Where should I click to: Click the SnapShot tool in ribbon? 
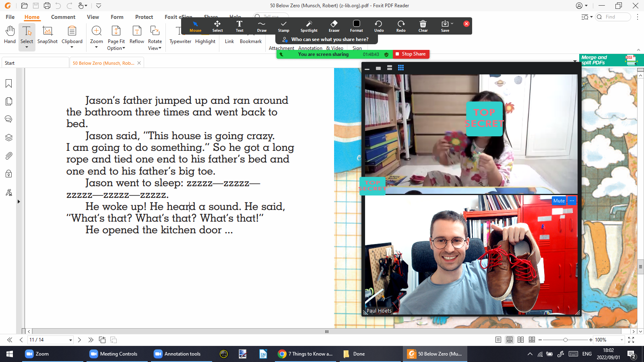47,35
